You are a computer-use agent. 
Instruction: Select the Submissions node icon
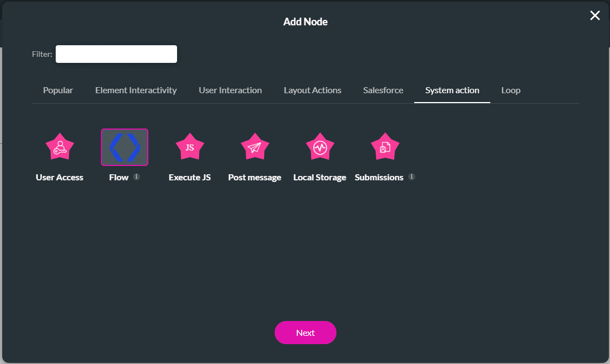point(384,147)
